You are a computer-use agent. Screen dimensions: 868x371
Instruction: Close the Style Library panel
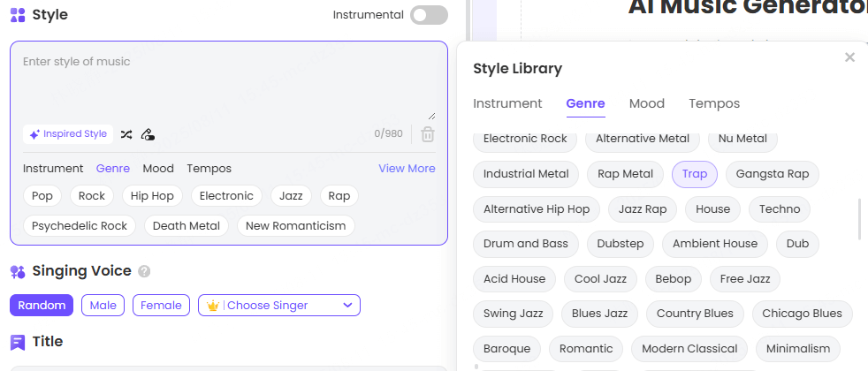click(x=849, y=57)
